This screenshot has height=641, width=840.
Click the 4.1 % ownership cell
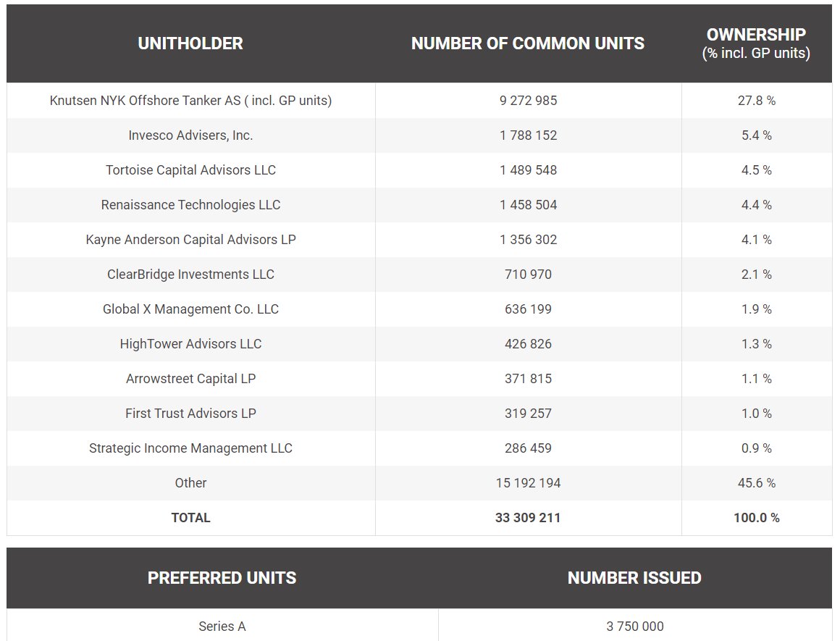(x=757, y=240)
